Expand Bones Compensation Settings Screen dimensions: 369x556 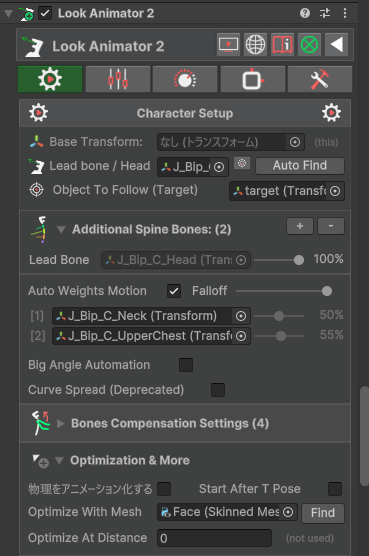tap(61, 423)
